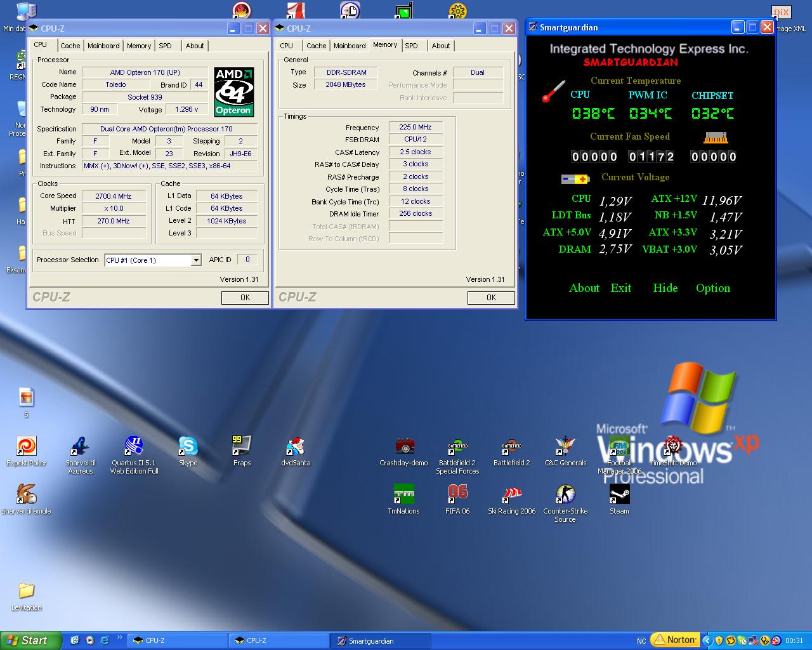Click Hide in Smartguardian
The image size is (812, 650).
(x=665, y=288)
